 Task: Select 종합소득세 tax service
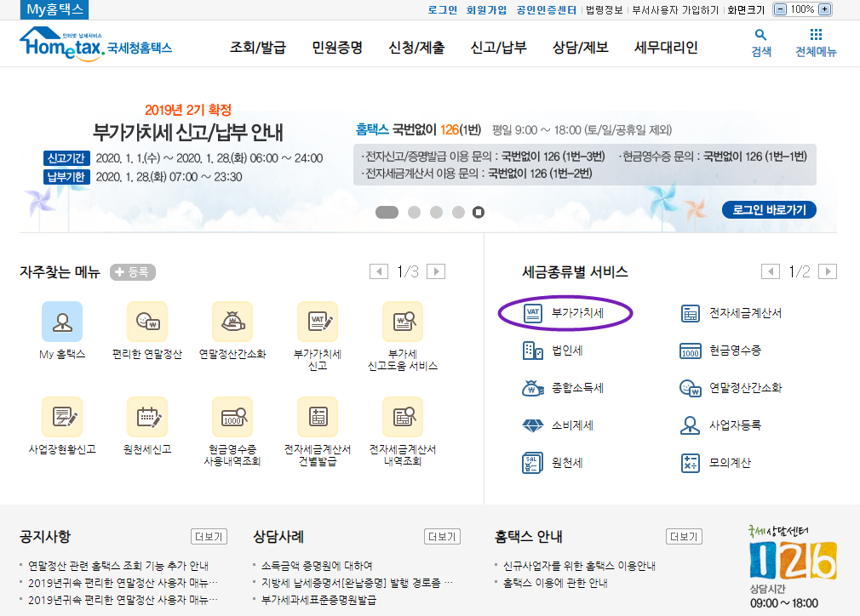pos(564,388)
